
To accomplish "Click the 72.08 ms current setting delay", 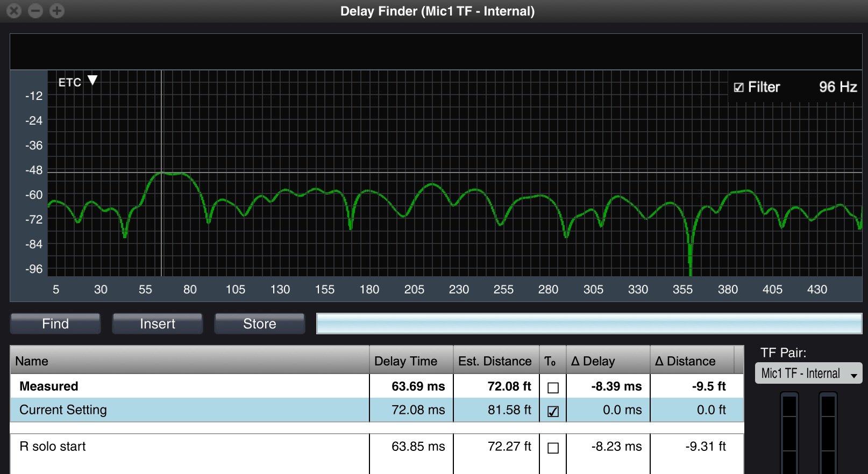I will point(418,410).
